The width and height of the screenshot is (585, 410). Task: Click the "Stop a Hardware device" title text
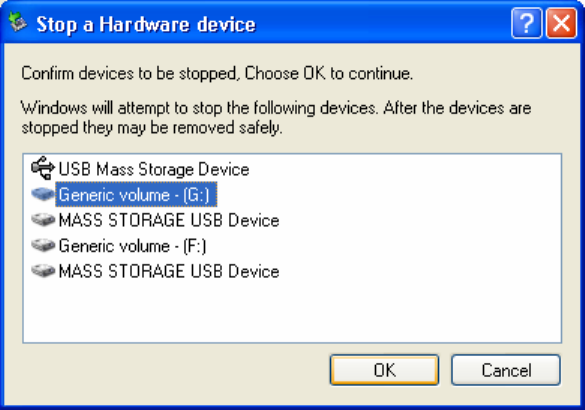146,25
